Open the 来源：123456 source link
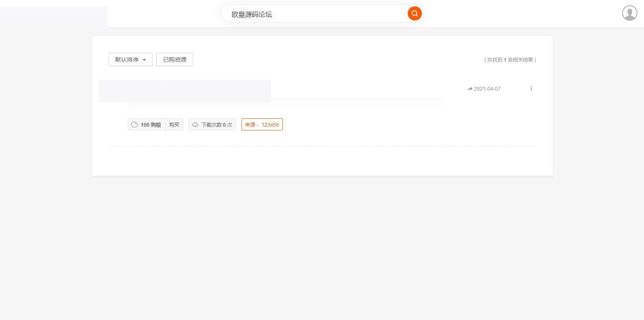The image size is (644, 320). pyautogui.click(x=262, y=125)
